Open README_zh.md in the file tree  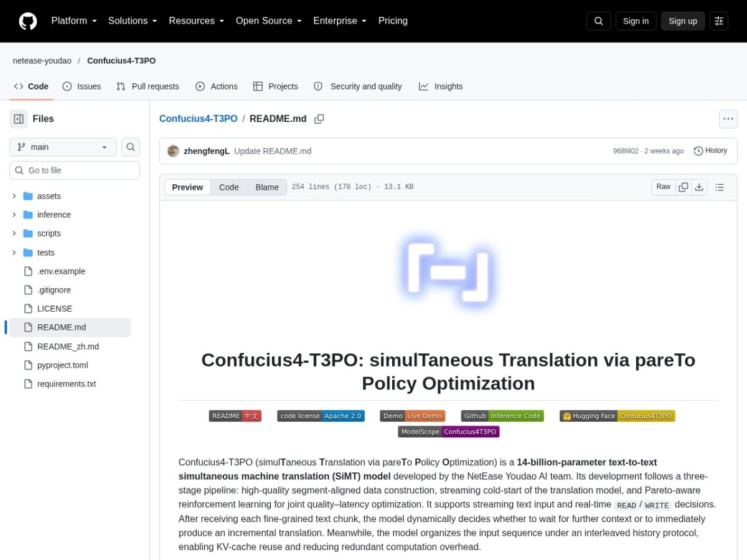pyautogui.click(x=68, y=347)
